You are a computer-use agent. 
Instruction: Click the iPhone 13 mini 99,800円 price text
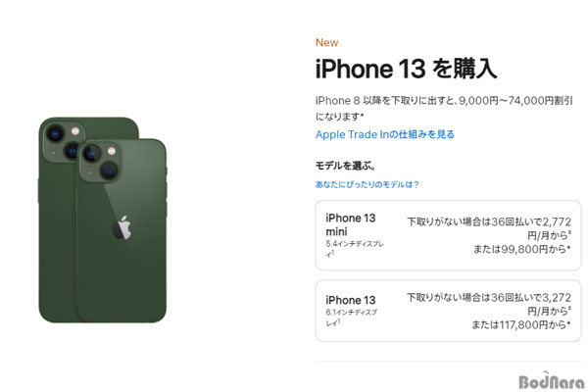[521, 249]
